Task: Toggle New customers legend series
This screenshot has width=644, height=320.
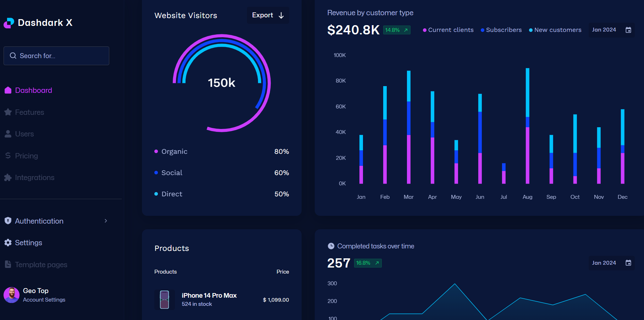Action: (x=555, y=30)
